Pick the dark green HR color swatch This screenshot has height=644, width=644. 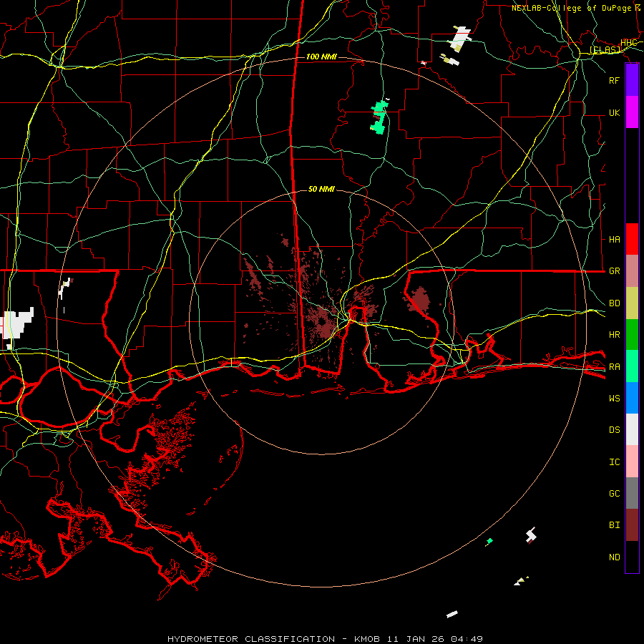[632, 334]
